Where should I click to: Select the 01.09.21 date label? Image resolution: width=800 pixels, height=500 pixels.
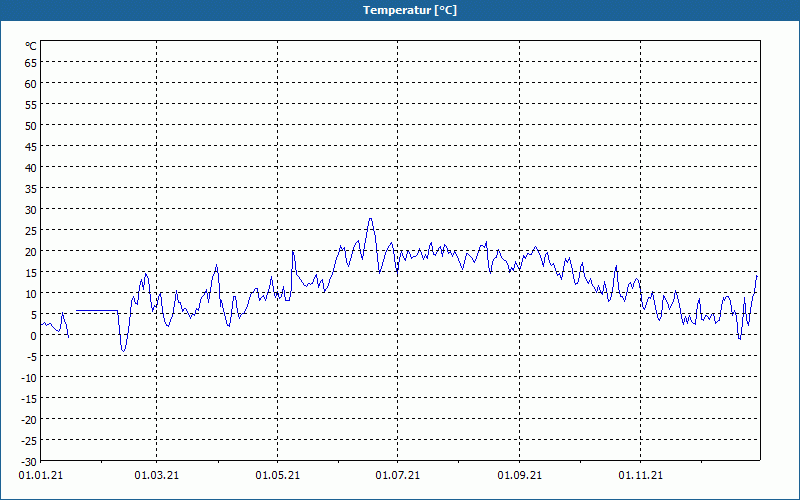[518, 476]
